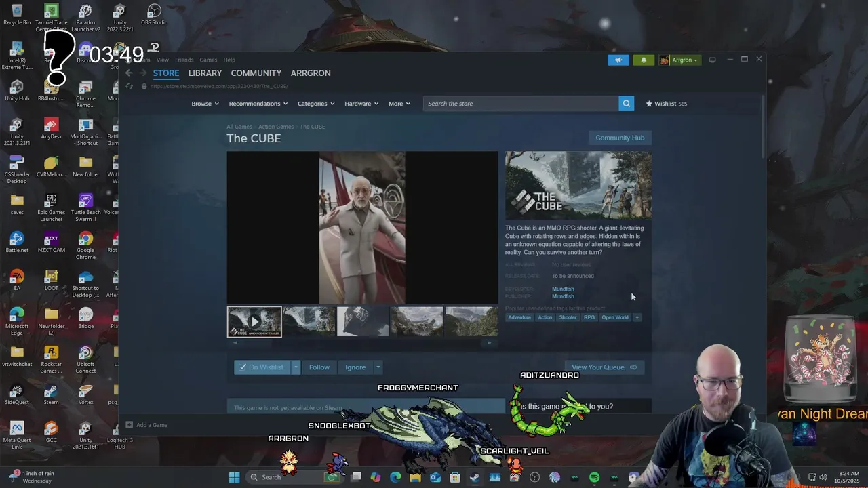
Task: Open OBS from the taskbar
Action: coord(534,477)
